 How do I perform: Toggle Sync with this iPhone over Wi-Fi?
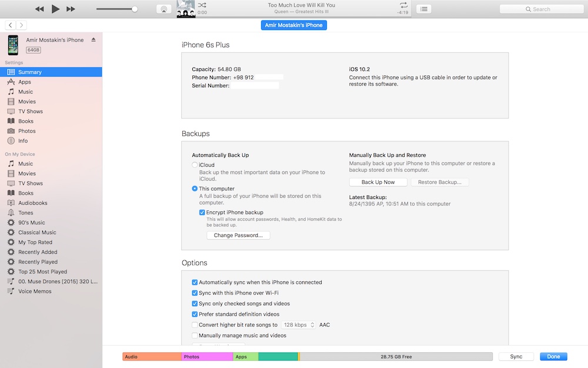[x=195, y=293]
